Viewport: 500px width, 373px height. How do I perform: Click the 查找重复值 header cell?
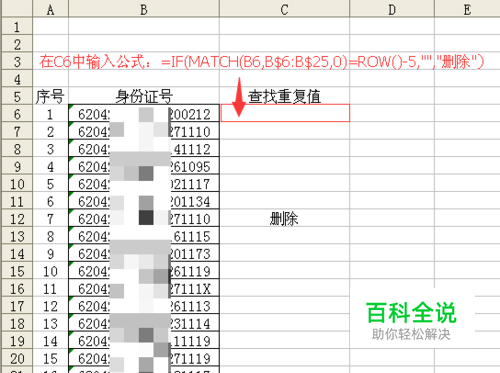tap(284, 96)
